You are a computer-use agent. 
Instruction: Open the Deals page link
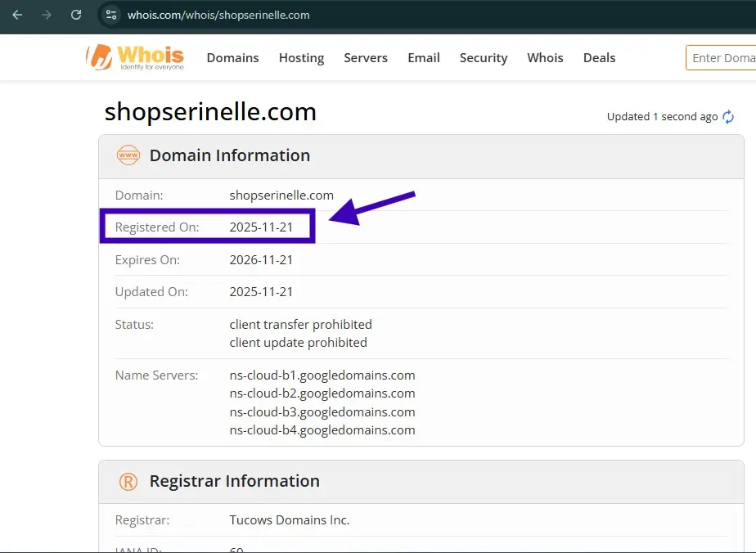pyautogui.click(x=599, y=58)
